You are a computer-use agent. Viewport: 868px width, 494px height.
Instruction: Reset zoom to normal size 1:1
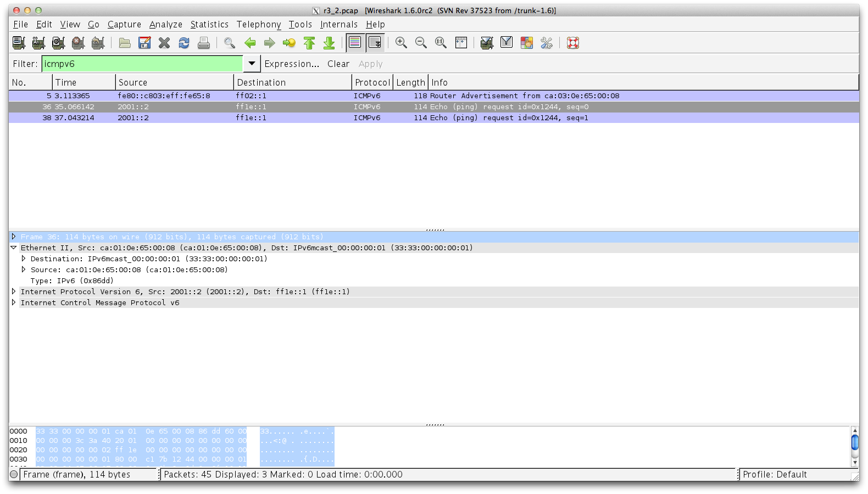click(441, 43)
